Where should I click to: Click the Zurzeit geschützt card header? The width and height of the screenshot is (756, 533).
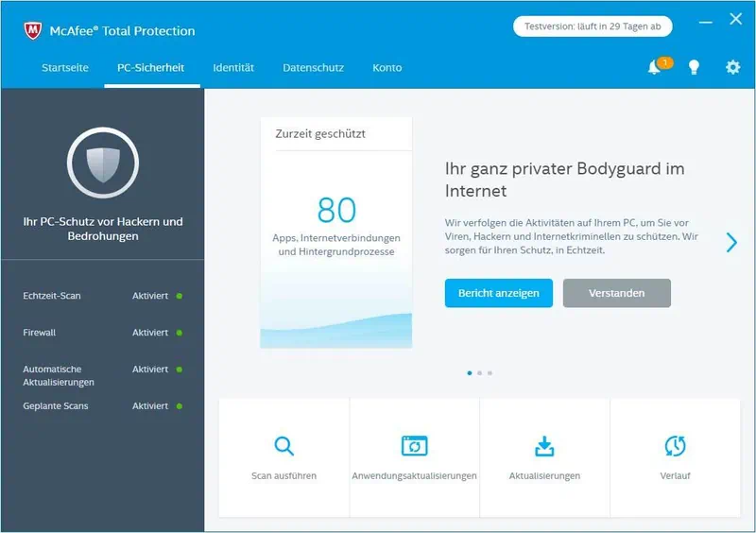(x=320, y=133)
